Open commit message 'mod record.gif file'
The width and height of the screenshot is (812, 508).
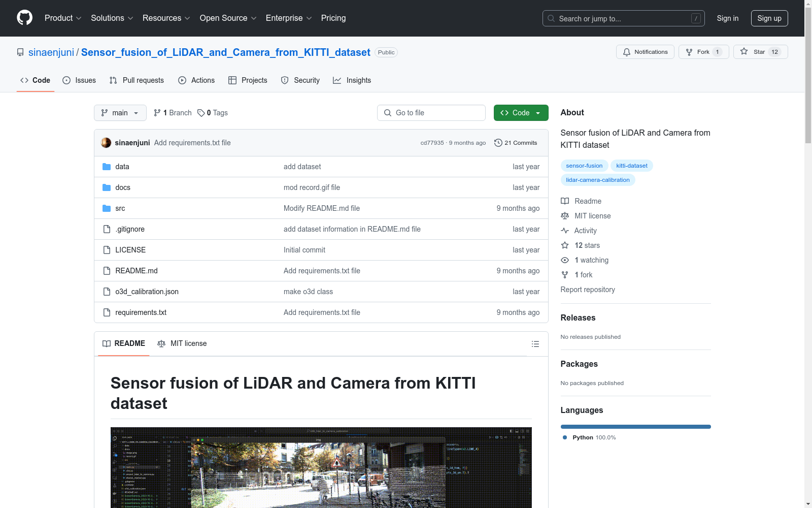[312, 187]
